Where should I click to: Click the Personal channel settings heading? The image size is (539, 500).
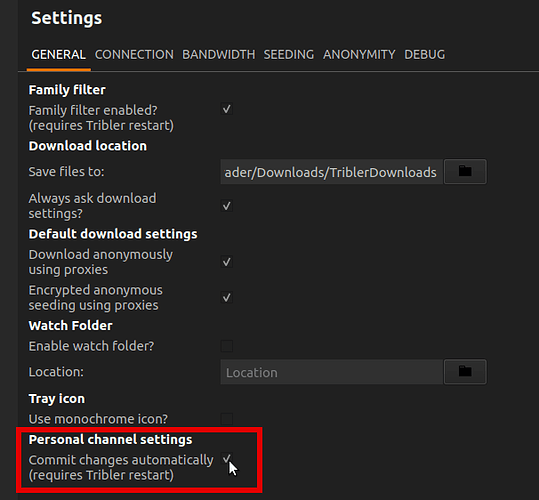click(110, 440)
